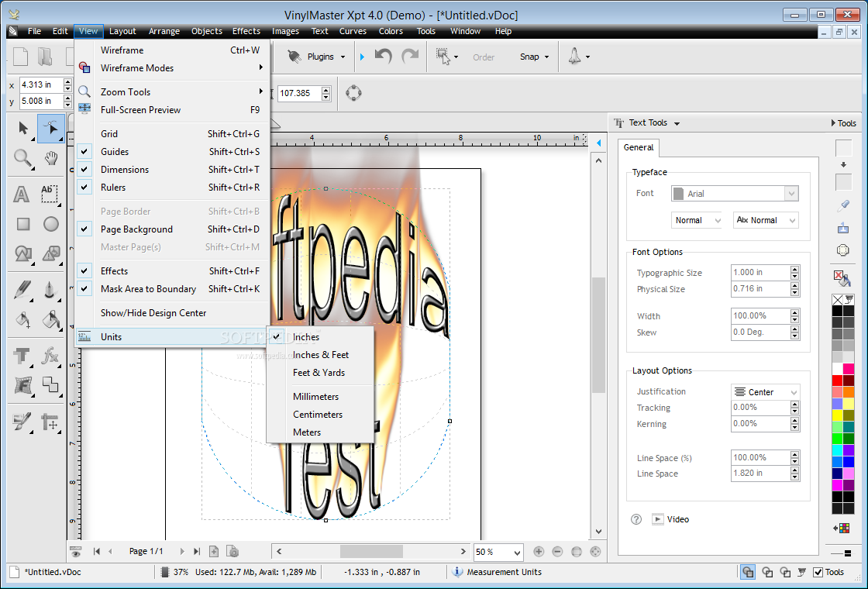Select the Ab text frame tool
Viewport: 868px width, 589px height.
coord(50,193)
